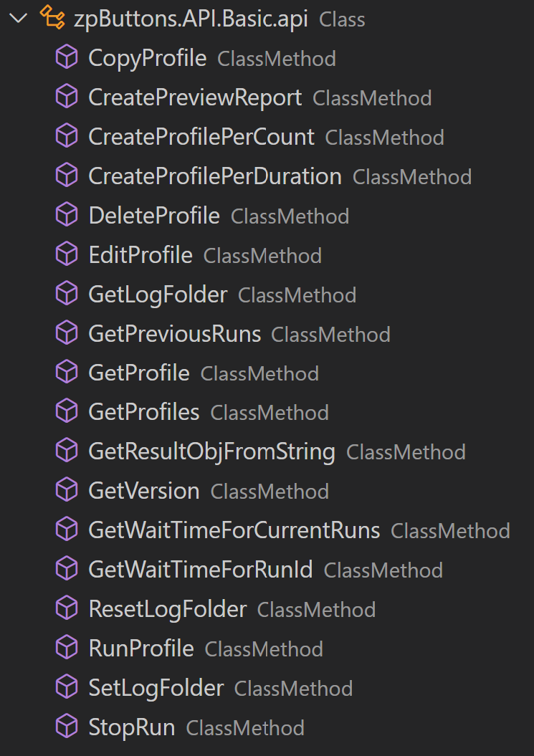Select SetLogFolder in the outline
Screen dimensions: 534x756
[156, 688]
